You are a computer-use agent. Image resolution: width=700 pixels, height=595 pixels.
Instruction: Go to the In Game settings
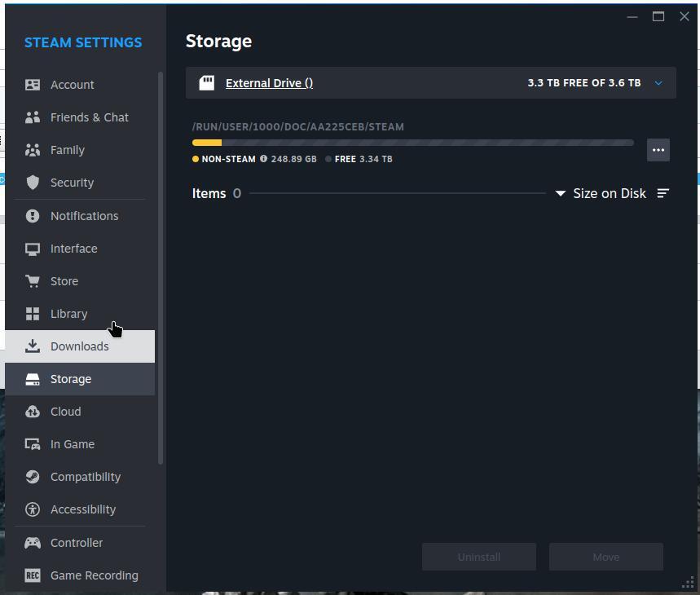coord(80,444)
